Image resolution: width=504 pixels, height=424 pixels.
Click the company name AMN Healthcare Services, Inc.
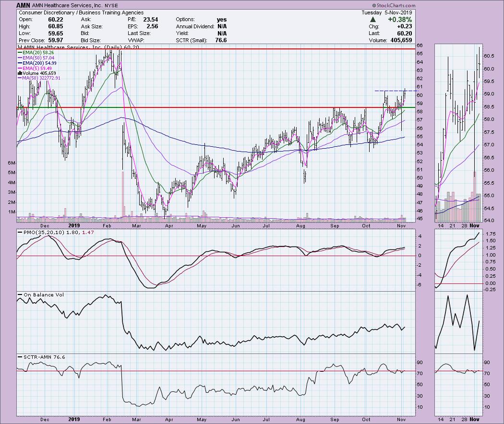[67, 5]
